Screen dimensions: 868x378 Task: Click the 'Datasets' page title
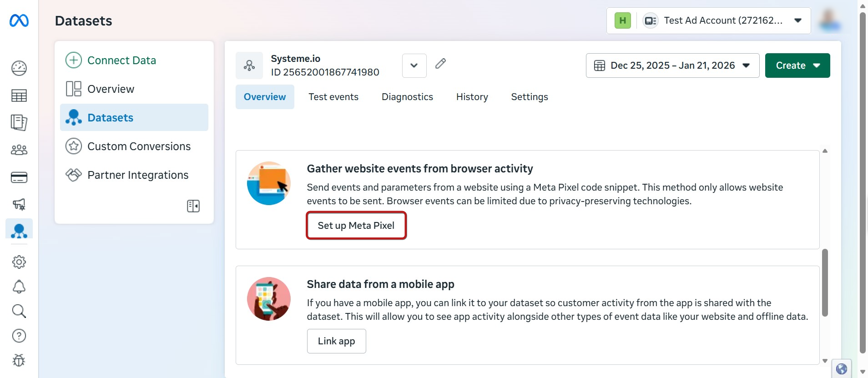(x=83, y=21)
